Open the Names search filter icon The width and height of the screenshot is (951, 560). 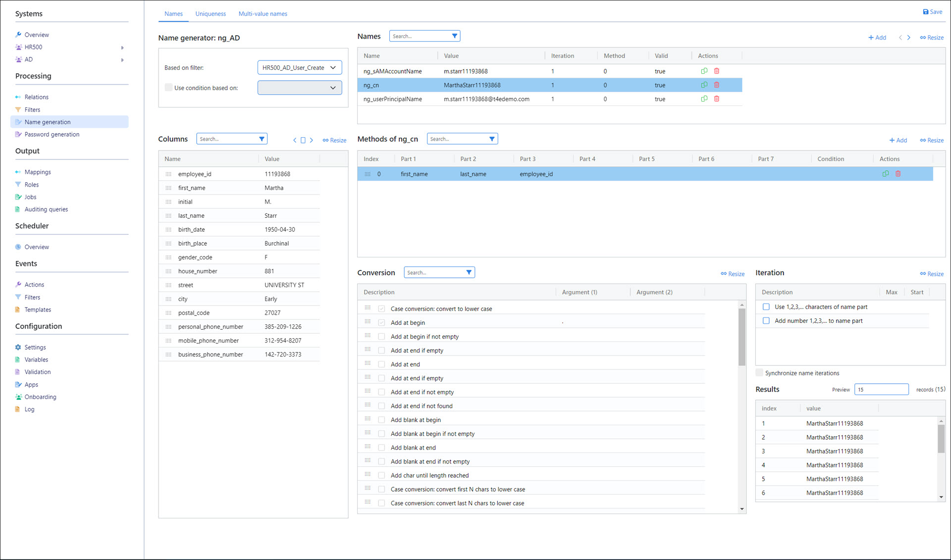pos(454,36)
